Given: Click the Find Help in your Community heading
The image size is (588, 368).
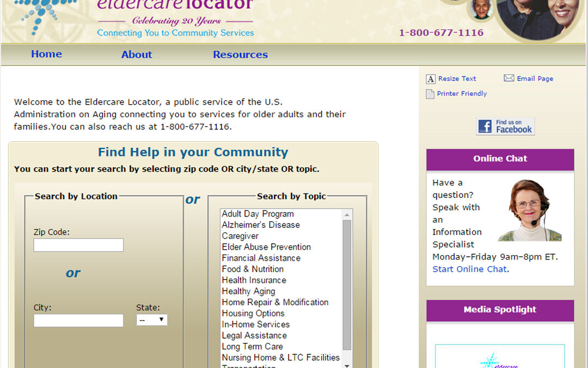Looking at the screenshot, I should point(193,152).
